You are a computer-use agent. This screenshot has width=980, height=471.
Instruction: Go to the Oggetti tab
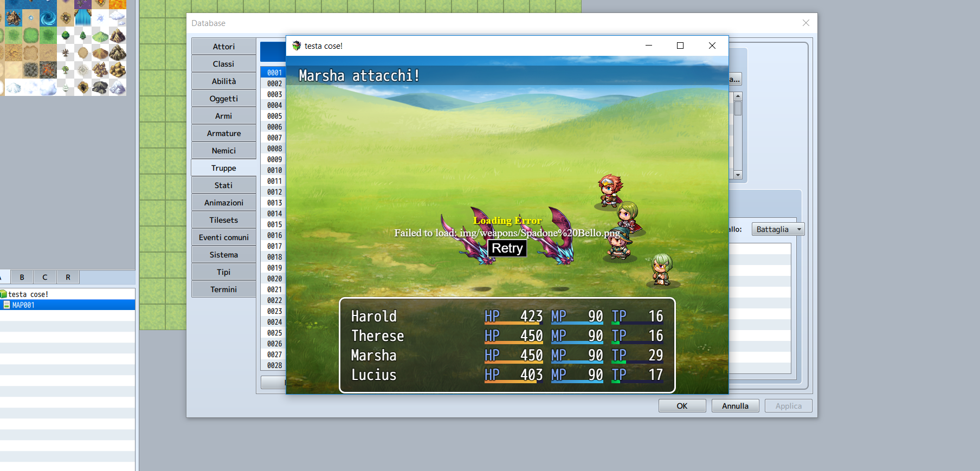[x=224, y=99]
